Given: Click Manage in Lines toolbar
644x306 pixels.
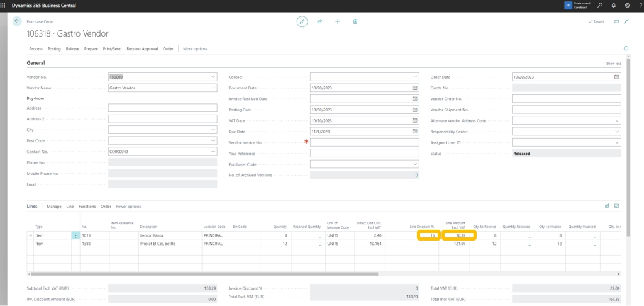Looking at the screenshot, I should click(54, 207).
